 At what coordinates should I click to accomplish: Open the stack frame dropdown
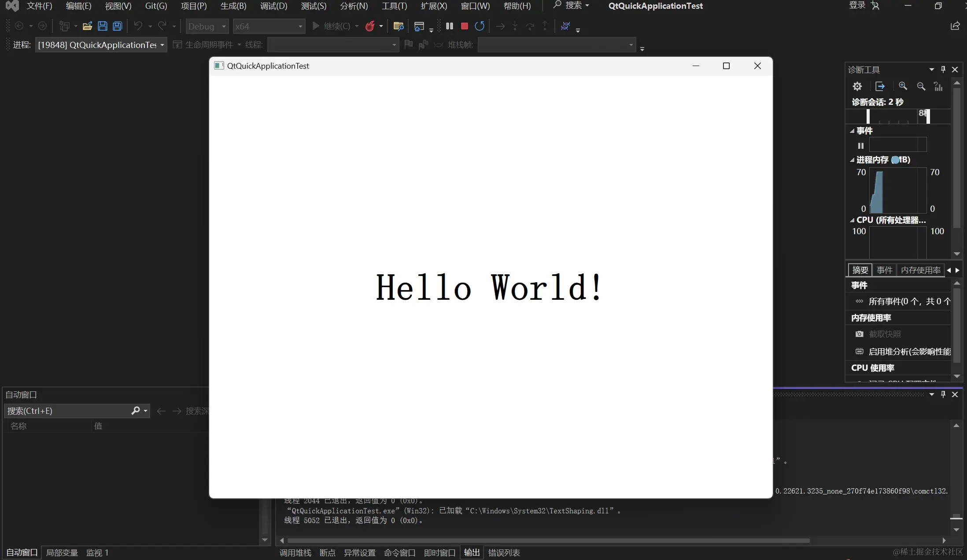click(x=557, y=45)
